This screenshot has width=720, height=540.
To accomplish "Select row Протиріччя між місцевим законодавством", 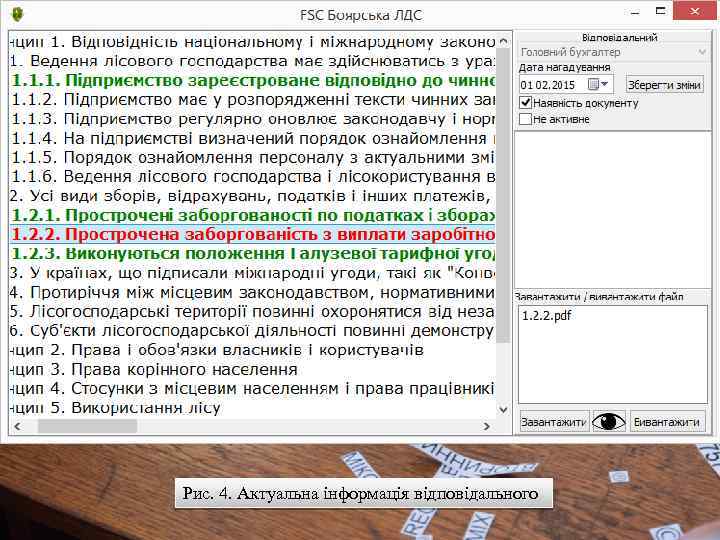I will 252,292.
